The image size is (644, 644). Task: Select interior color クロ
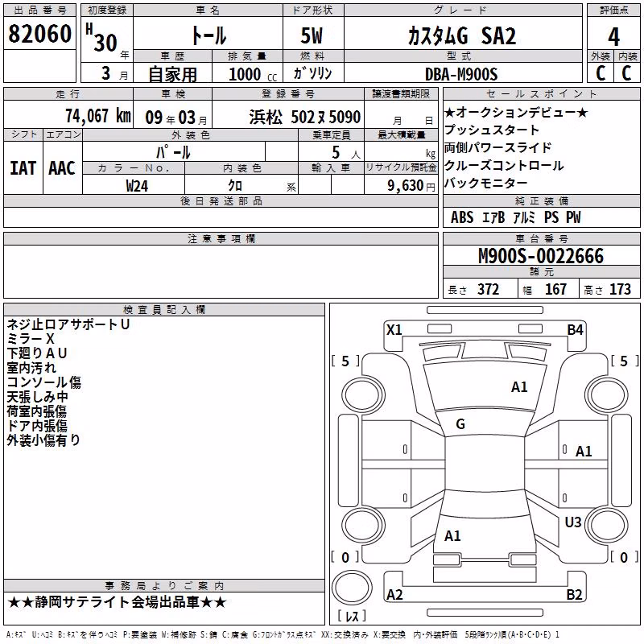coord(235,186)
